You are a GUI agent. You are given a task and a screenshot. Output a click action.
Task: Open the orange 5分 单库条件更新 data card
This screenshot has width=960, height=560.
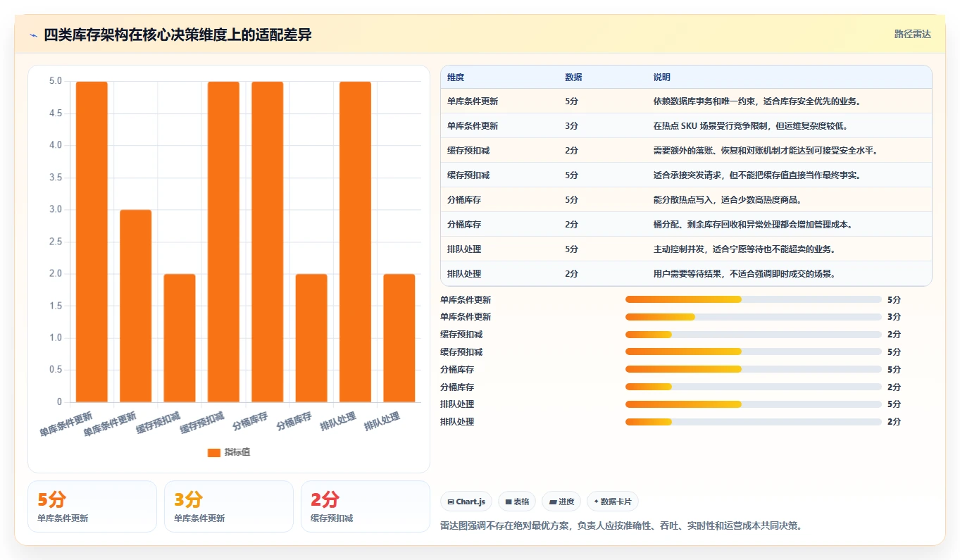pos(92,506)
